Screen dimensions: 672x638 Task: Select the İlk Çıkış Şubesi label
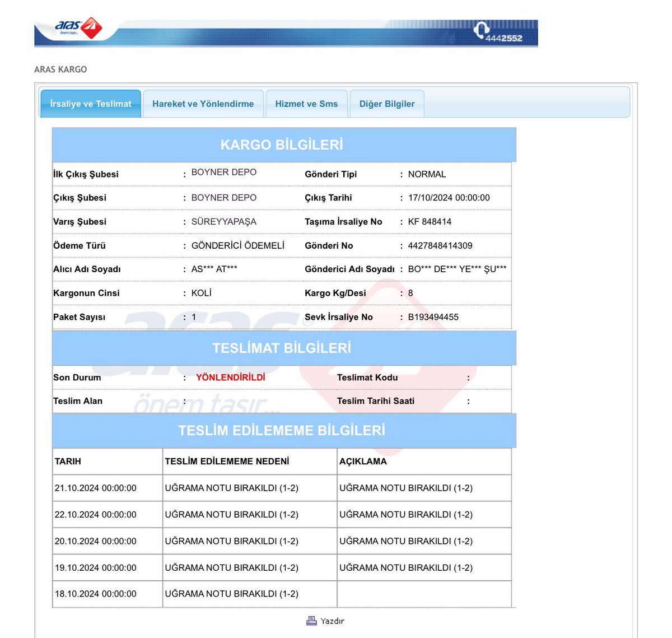pyautogui.click(x=86, y=174)
